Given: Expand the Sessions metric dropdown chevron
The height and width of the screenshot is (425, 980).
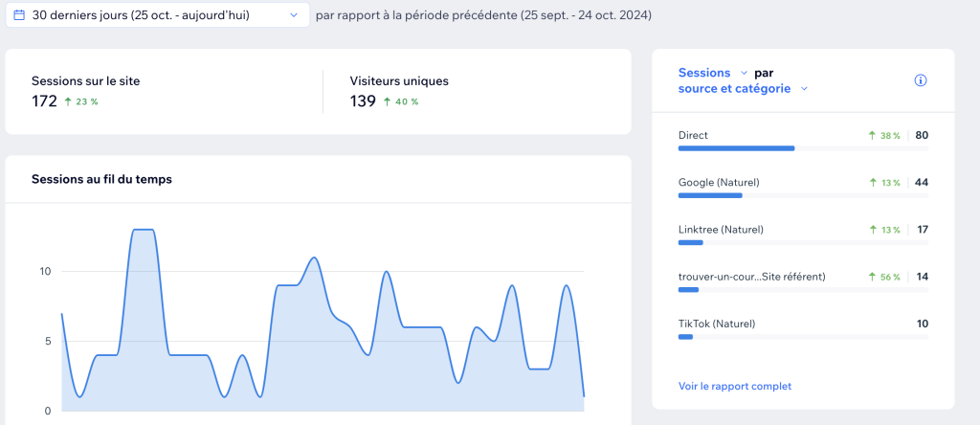Looking at the screenshot, I should click(743, 74).
